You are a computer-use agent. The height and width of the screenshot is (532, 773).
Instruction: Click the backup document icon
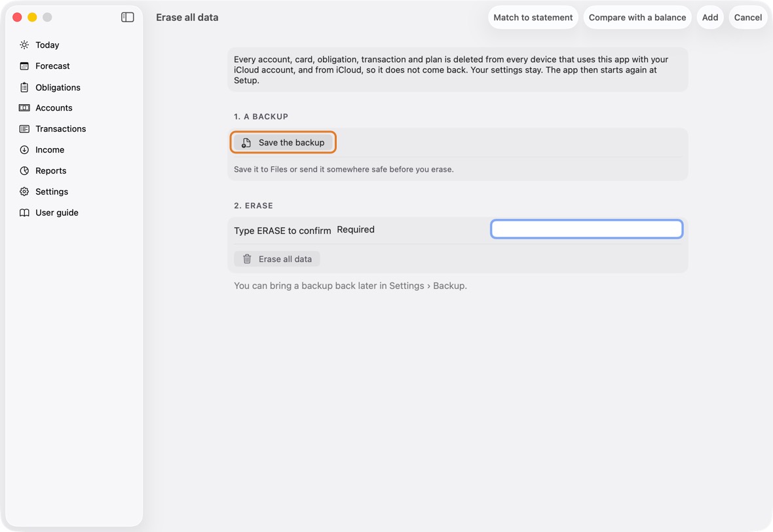246,142
